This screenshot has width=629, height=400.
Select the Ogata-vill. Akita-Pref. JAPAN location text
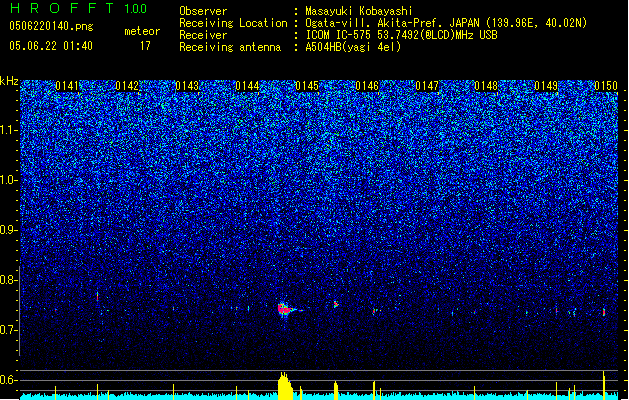click(446, 23)
